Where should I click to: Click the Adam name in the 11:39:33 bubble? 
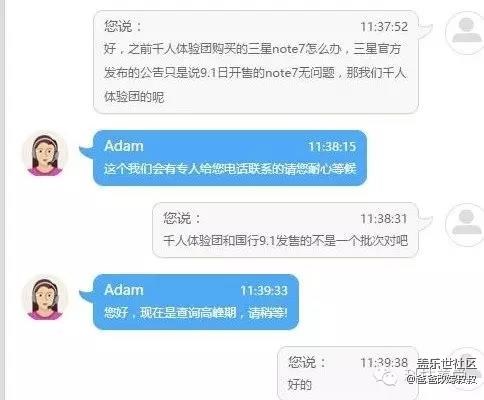124,290
